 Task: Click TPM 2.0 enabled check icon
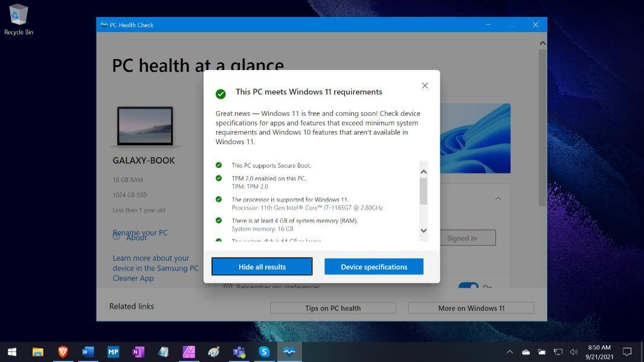pos(219,178)
